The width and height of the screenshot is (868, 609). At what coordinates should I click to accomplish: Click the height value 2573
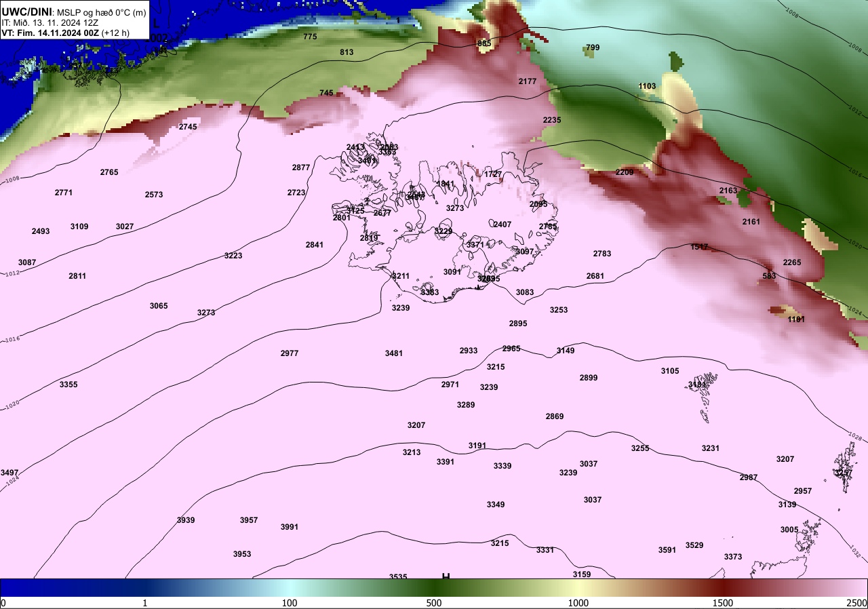[154, 195]
